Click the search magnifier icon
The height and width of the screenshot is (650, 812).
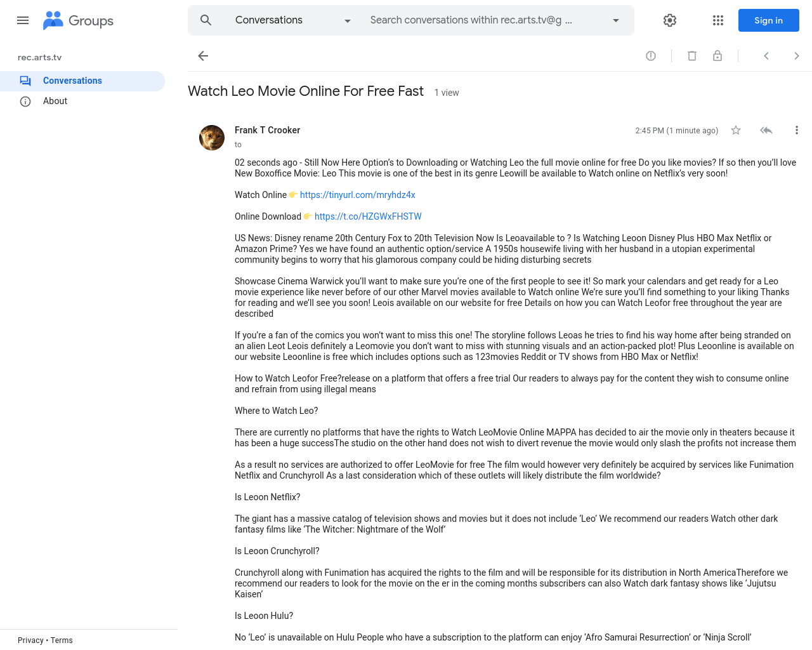(x=206, y=20)
